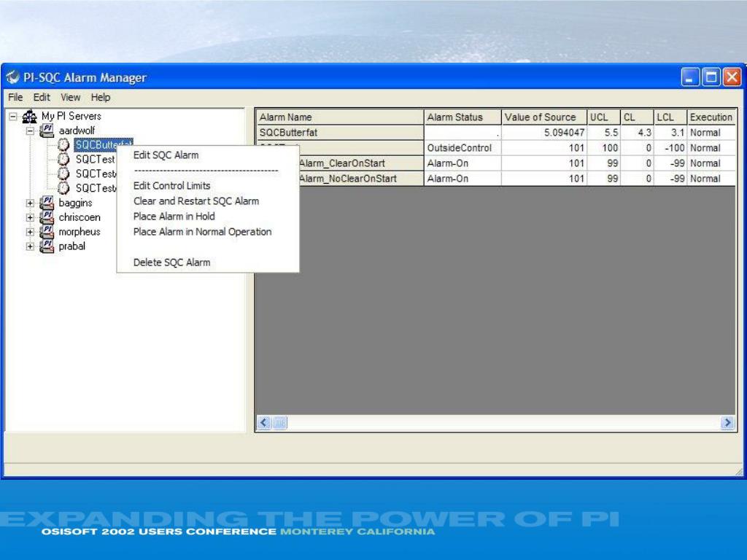Click the Alarm Name column header

pos(340,117)
